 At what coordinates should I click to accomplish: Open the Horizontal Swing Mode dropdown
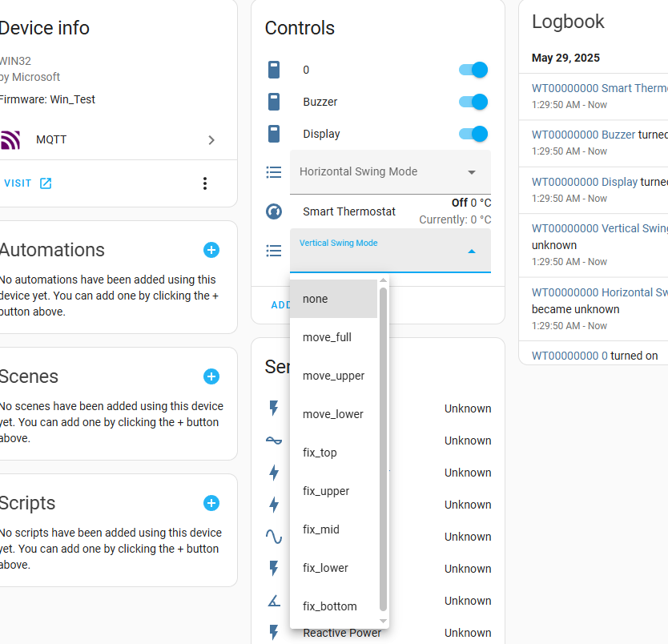click(x=390, y=172)
